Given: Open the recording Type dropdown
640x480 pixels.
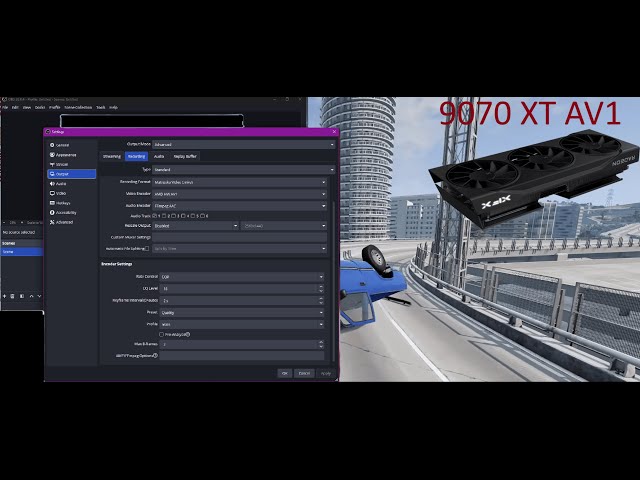Looking at the screenshot, I should click(x=244, y=169).
